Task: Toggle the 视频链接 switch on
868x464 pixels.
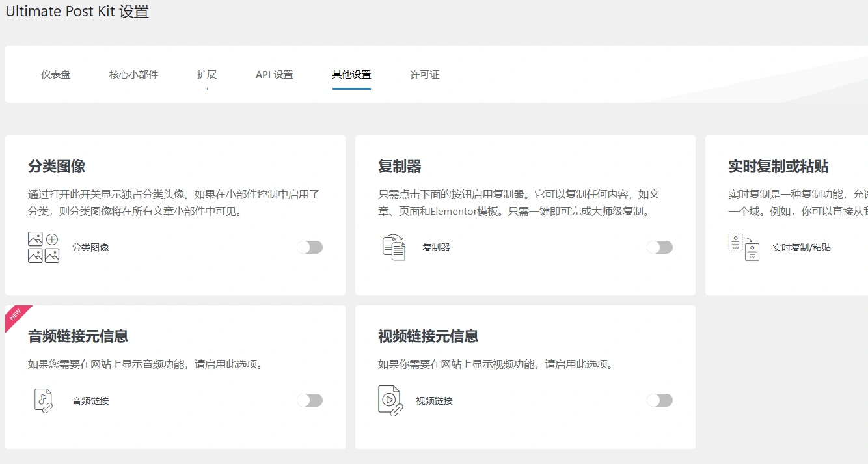Action: coord(660,400)
